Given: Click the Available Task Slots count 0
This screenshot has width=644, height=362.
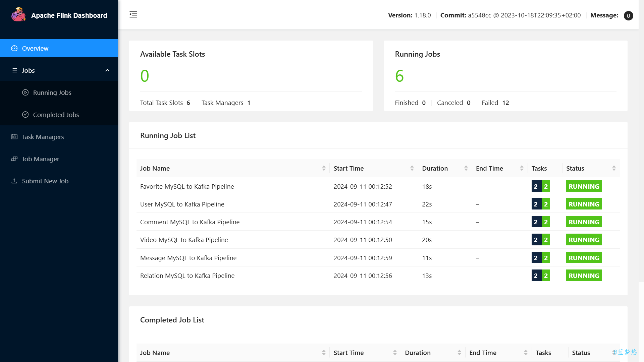Looking at the screenshot, I should 145,76.
